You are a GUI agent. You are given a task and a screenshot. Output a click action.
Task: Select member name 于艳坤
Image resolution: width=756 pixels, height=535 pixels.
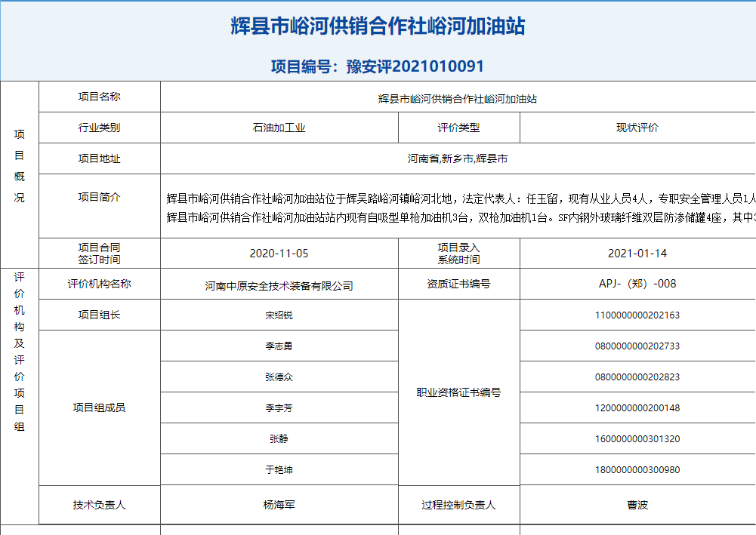click(x=279, y=469)
